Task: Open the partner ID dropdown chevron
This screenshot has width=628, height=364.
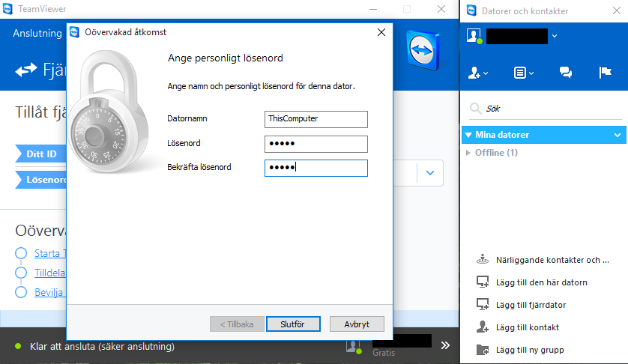Action: (x=430, y=173)
